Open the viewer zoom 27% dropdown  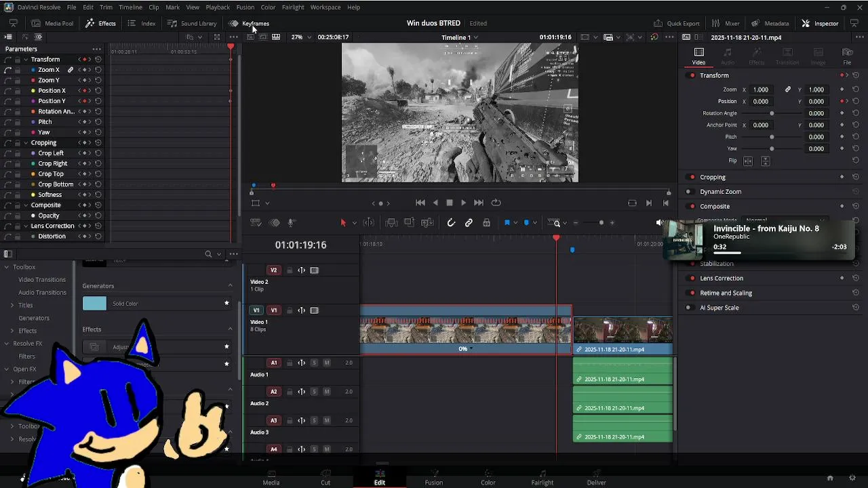(301, 37)
